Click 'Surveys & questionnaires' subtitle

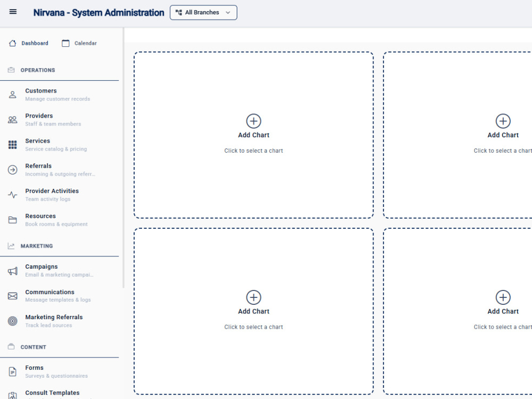click(56, 376)
